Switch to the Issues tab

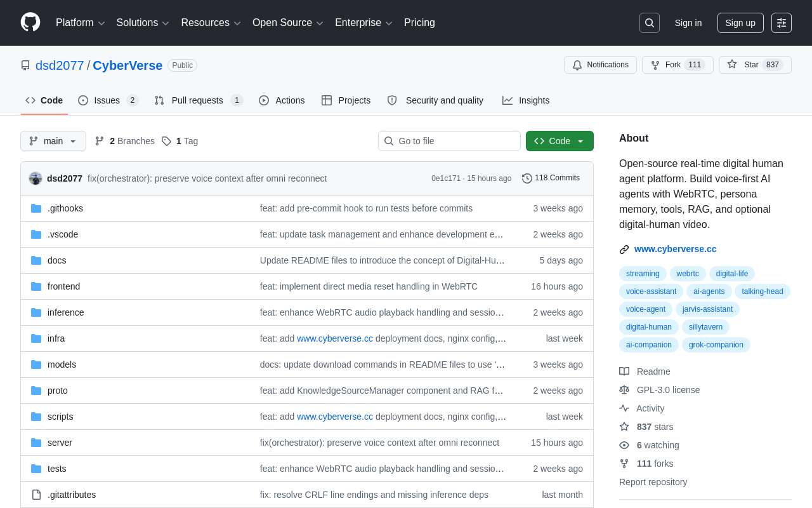[108, 100]
